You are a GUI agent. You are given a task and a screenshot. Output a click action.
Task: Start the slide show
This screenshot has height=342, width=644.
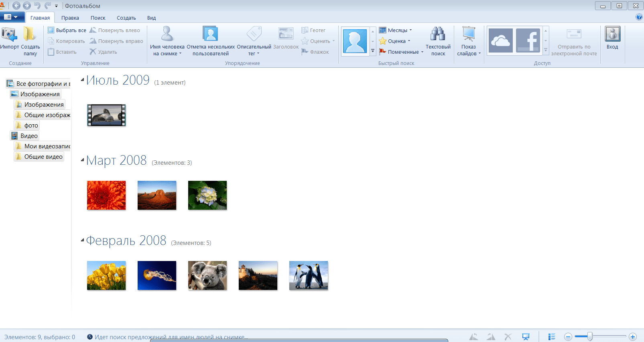(469, 41)
